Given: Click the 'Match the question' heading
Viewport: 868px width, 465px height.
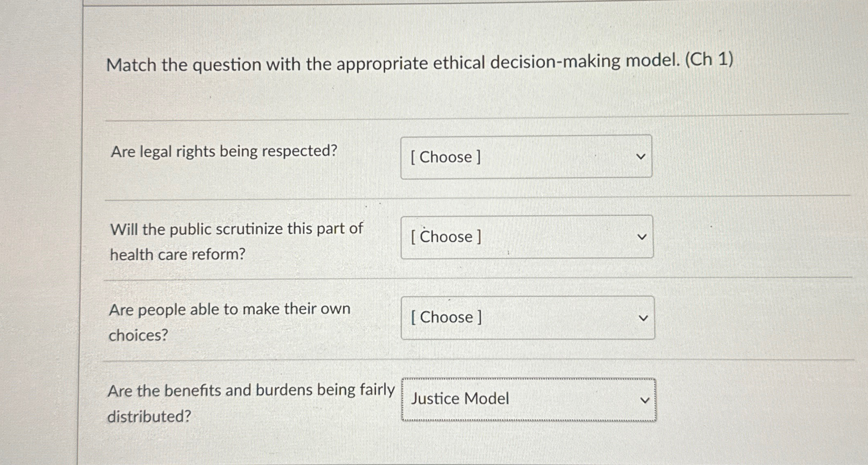Looking at the screenshot, I should pos(419,63).
